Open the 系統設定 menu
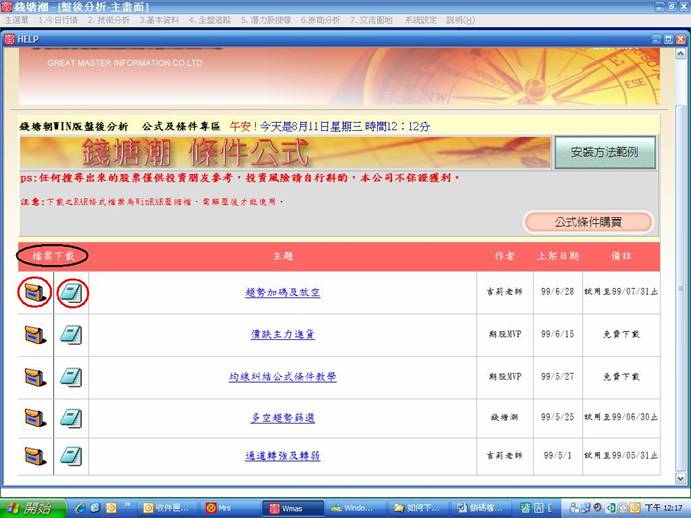The image size is (691, 518). 421,20
